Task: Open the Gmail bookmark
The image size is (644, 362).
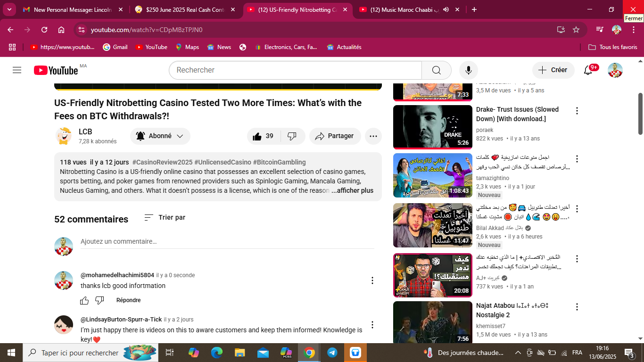Action: click(x=116, y=47)
